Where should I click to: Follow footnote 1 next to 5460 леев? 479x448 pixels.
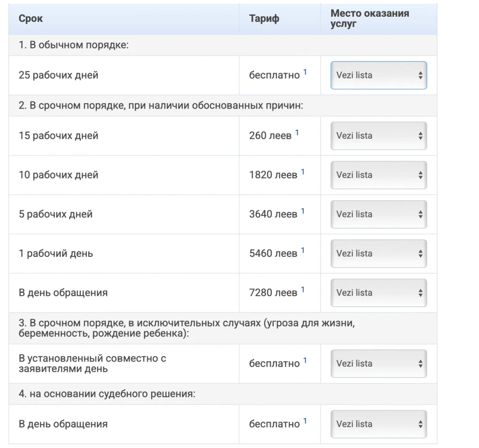tap(303, 251)
